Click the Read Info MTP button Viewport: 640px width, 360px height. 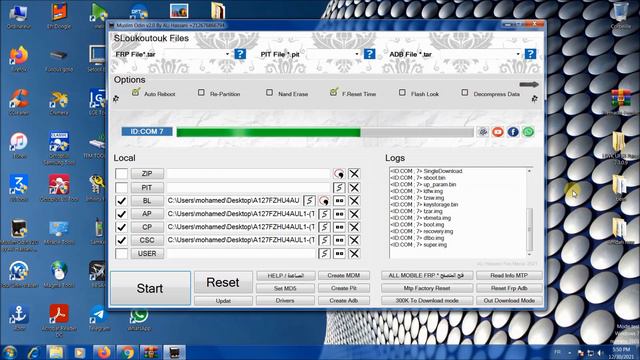tap(509, 276)
